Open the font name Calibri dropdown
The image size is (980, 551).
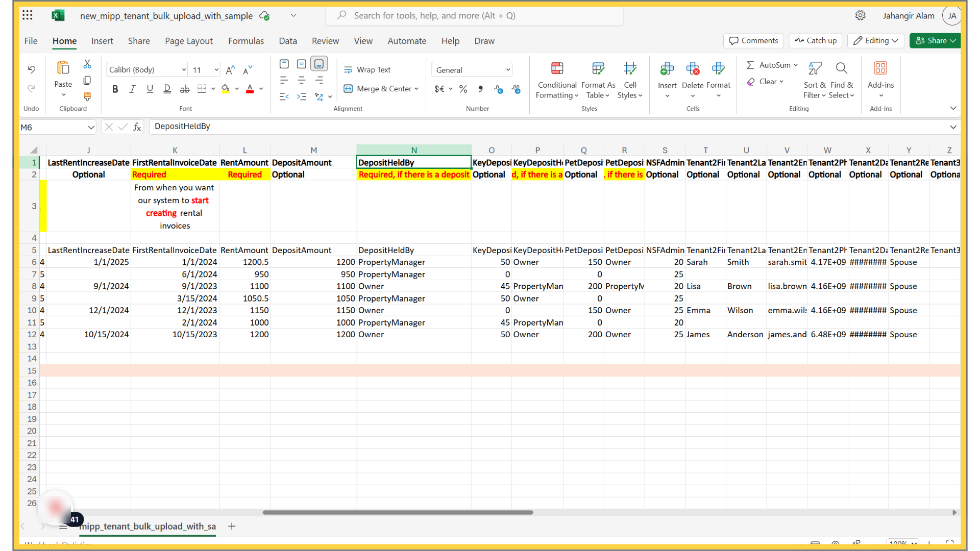[184, 70]
